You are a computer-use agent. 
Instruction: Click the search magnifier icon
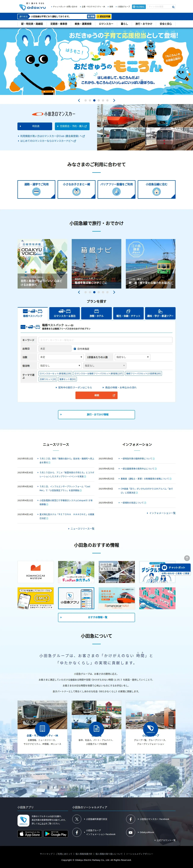pos(173,7)
